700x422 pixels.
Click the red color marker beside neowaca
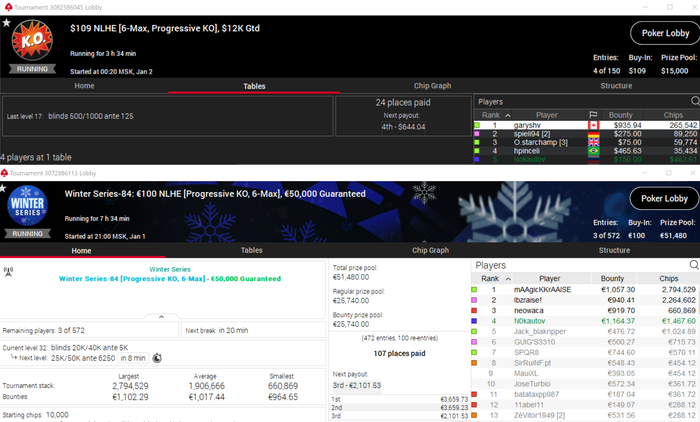point(474,310)
